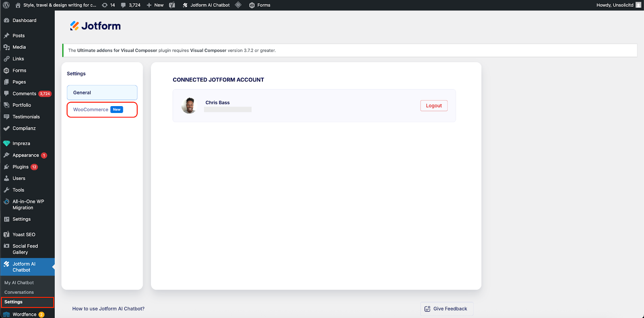Click the Give Feedback button
Viewport: 644px width, 318px height.
click(446, 309)
